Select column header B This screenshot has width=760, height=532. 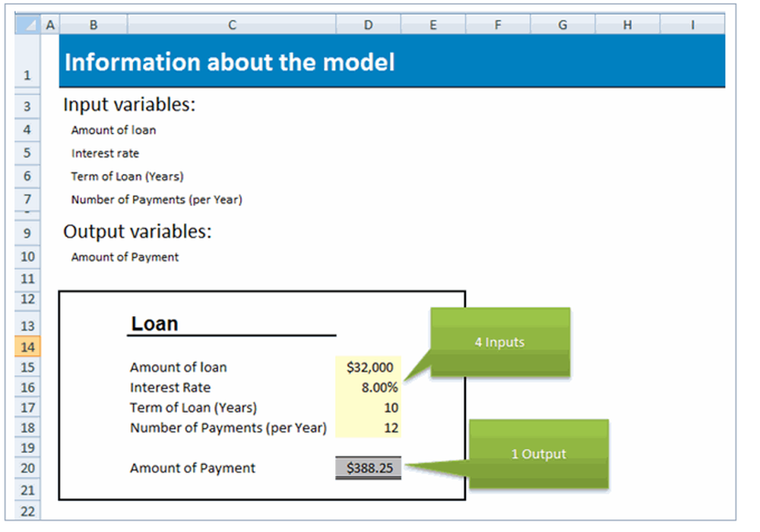click(93, 24)
